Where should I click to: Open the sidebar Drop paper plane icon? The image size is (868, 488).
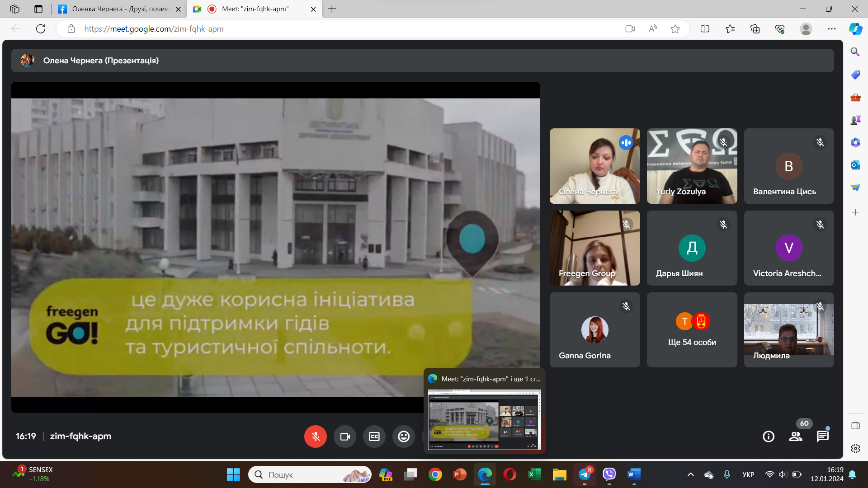point(855,188)
